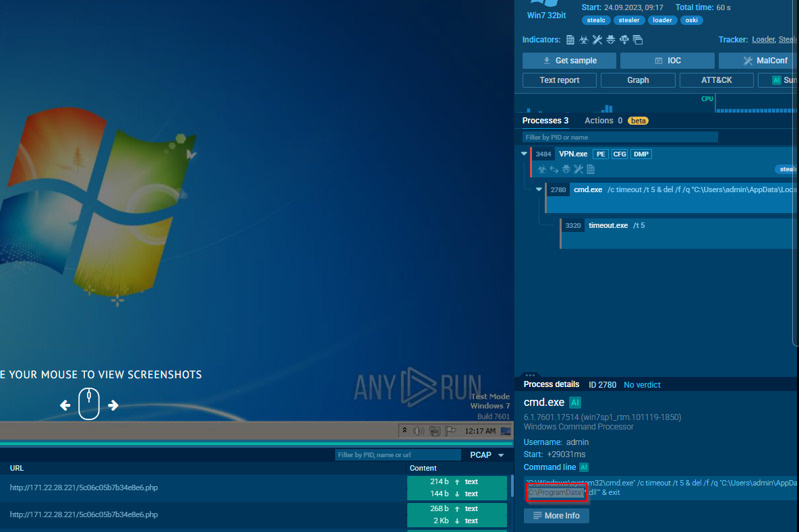Select the Processes tab
Image resolution: width=799 pixels, height=532 pixels.
[x=545, y=121]
